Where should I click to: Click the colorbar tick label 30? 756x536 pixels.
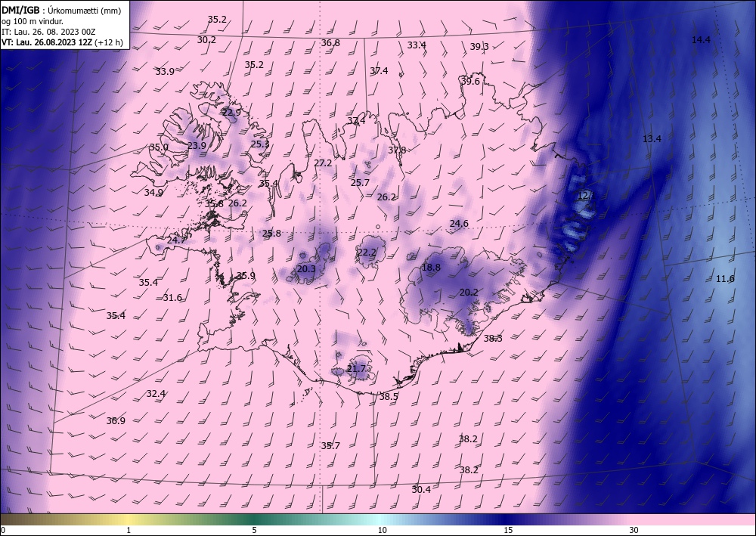coord(634,530)
